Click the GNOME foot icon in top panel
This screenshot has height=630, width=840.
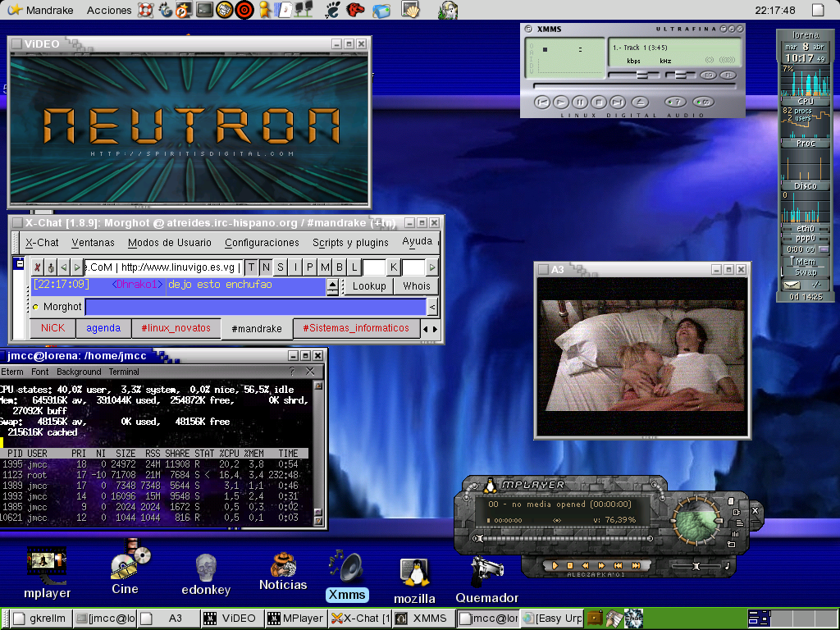click(x=333, y=10)
